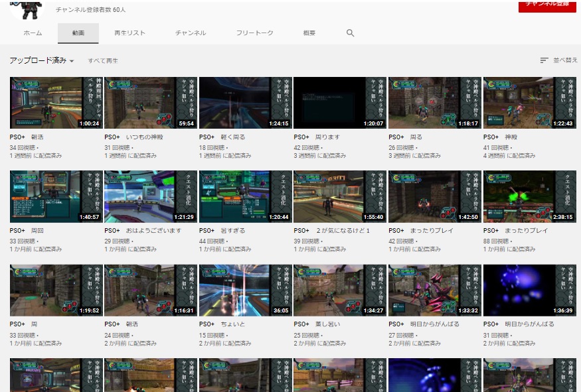Select the longest video thumbnail, 2:38:15

pos(529,196)
